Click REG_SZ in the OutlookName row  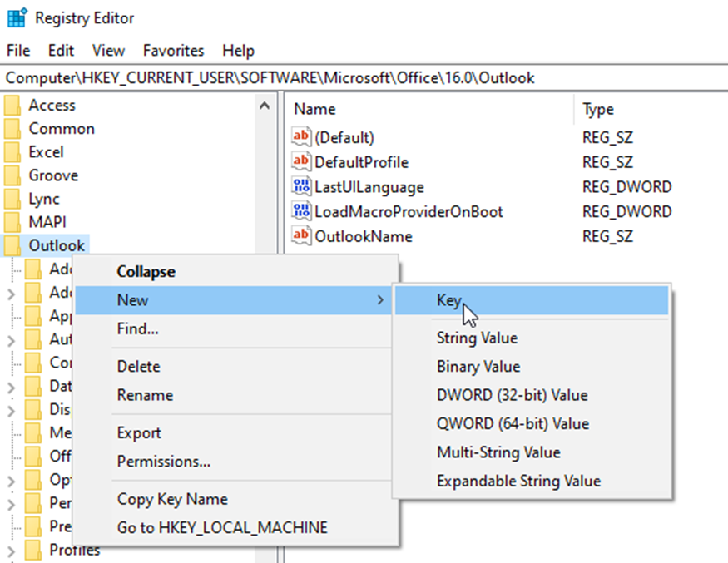tap(607, 236)
